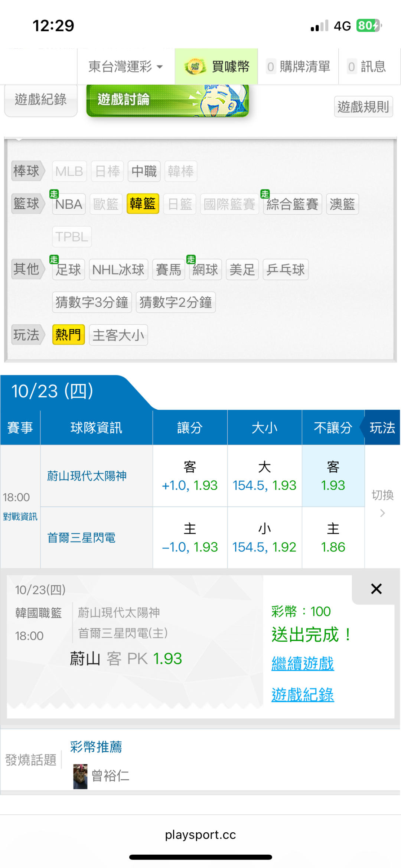Open the 遊戲紀錄 tab
The image size is (401, 868).
coord(41,100)
